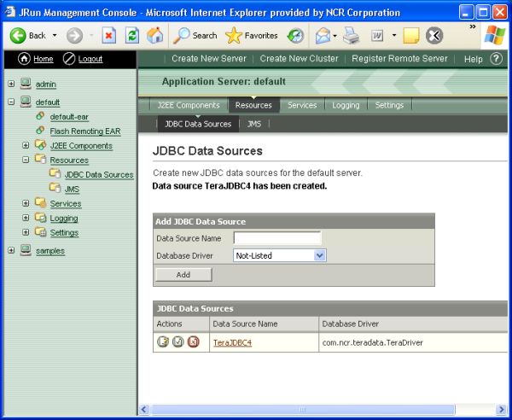This screenshot has height=420, width=512.
Task: Switch to Resources tab
Action: [253, 105]
